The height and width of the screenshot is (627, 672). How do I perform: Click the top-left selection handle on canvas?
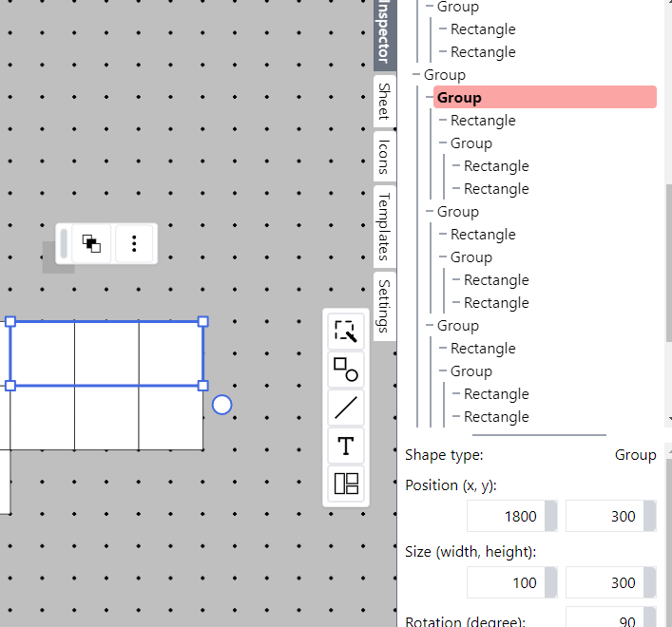tap(10, 322)
